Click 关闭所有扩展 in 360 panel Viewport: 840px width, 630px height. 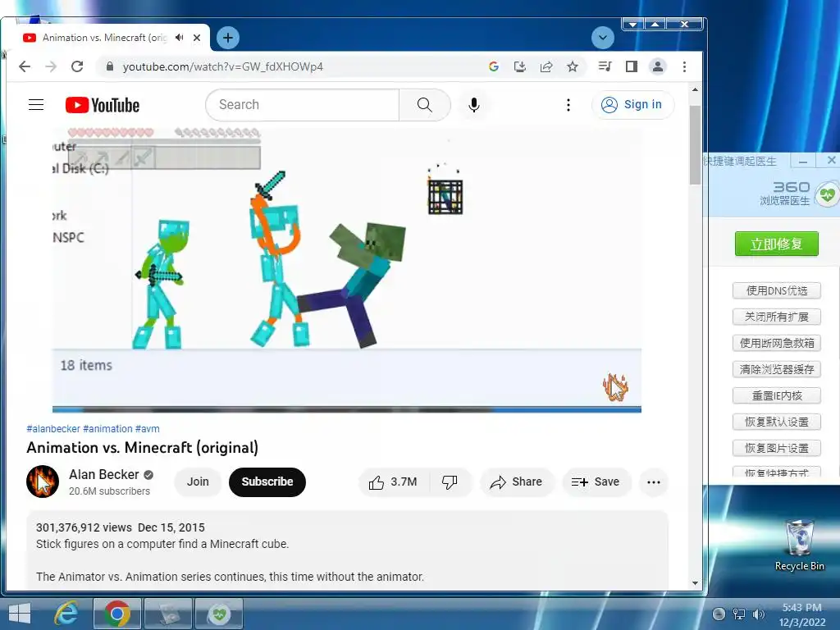[777, 317]
